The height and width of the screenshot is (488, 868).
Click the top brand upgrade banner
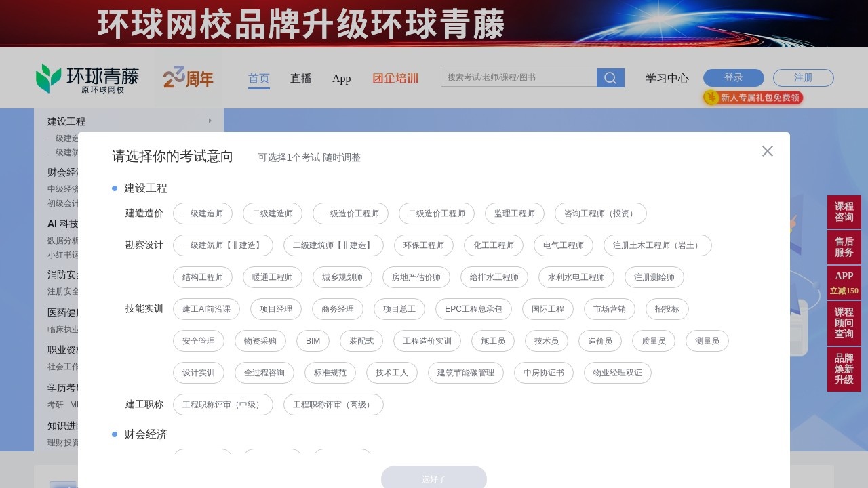(x=434, y=24)
